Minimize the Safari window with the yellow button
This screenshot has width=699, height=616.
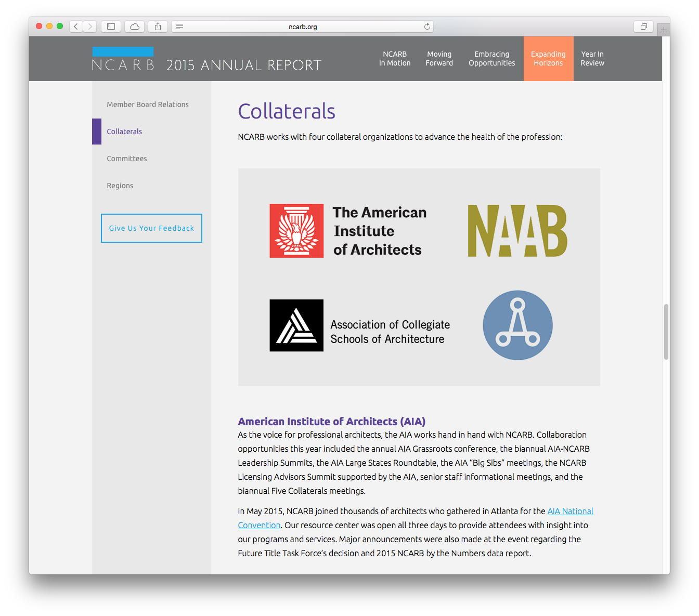pyautogui.click(x=49, y=26)
